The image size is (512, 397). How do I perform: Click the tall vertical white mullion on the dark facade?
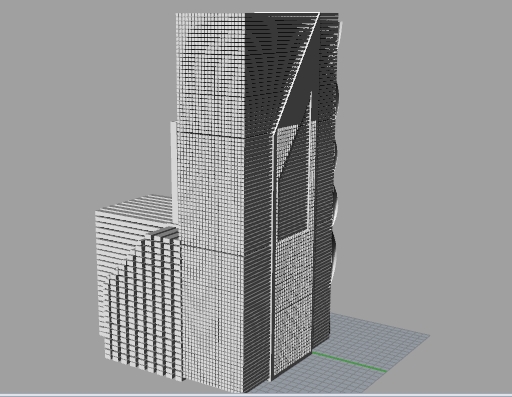pyautogui.click(x=273, y=257)
